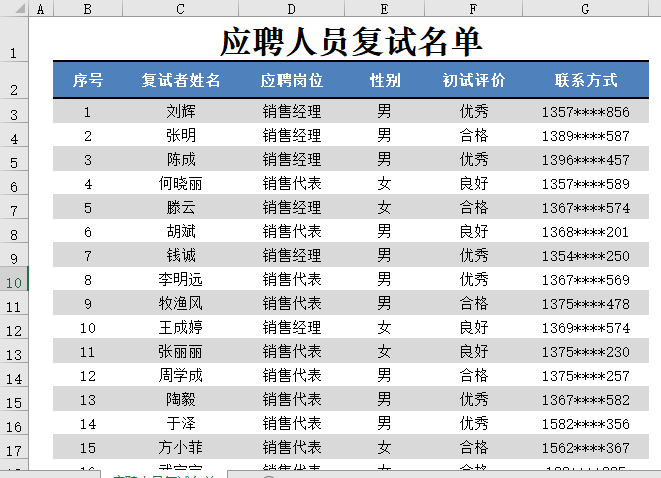This screenshot has height=478, width=661.
Task: Select the cell with name 何晓丽
Action: click(180, 184)
